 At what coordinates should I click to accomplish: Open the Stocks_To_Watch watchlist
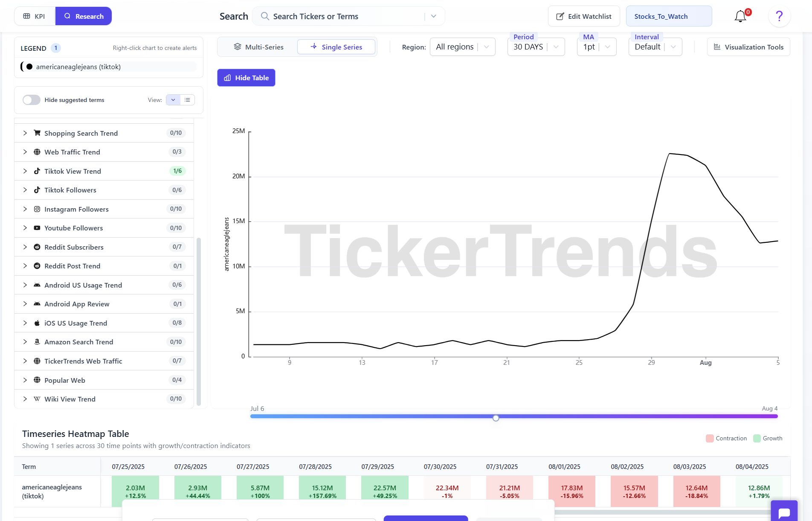[669, 16]
